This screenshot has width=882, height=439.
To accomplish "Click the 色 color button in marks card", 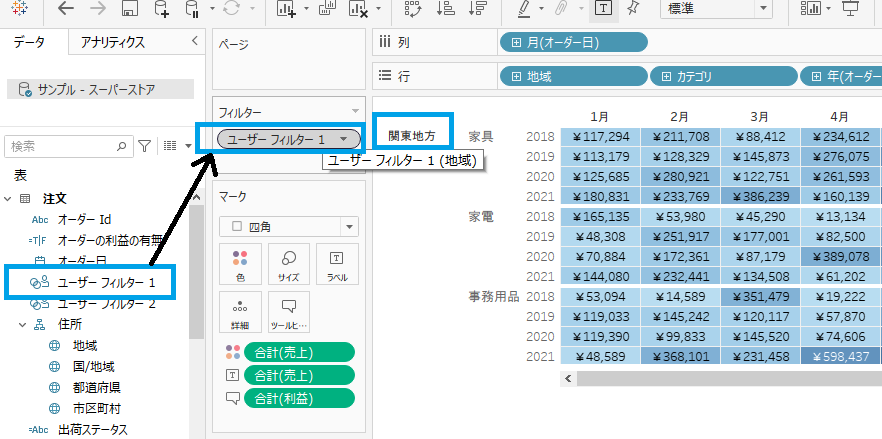I will click(x=239, y=264).
